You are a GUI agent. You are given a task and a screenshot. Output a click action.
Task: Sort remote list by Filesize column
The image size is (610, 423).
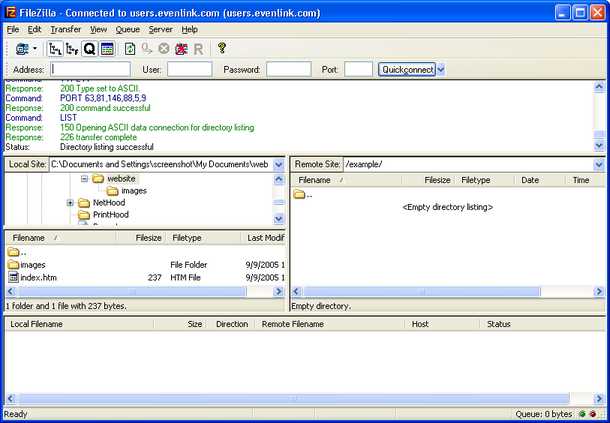point(428,180)
